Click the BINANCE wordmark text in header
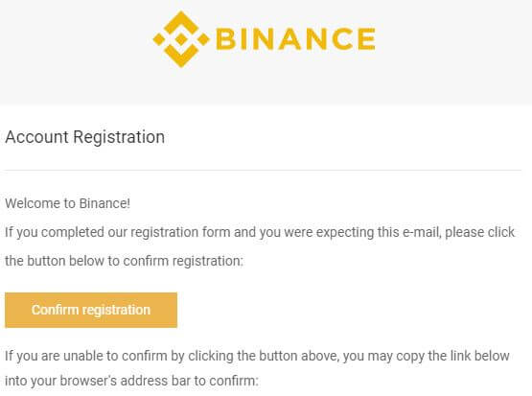Screen dimensions: 532x396 (x=295, y=39)
